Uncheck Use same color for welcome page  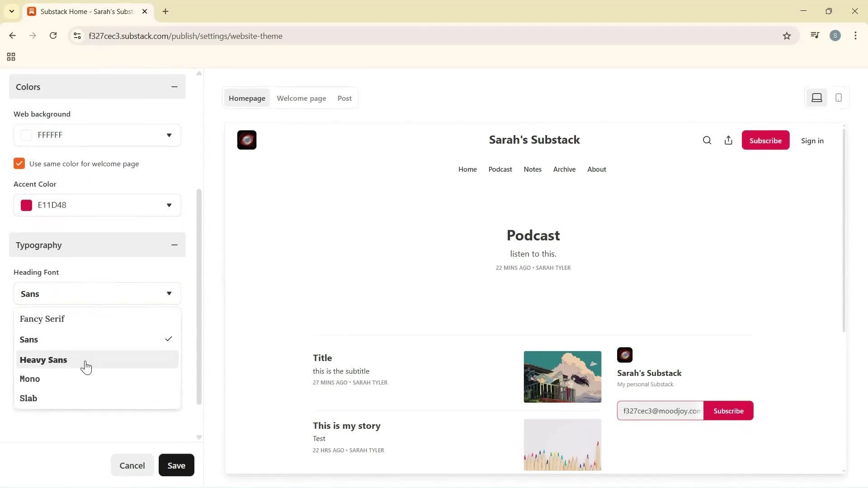(19, 164)
